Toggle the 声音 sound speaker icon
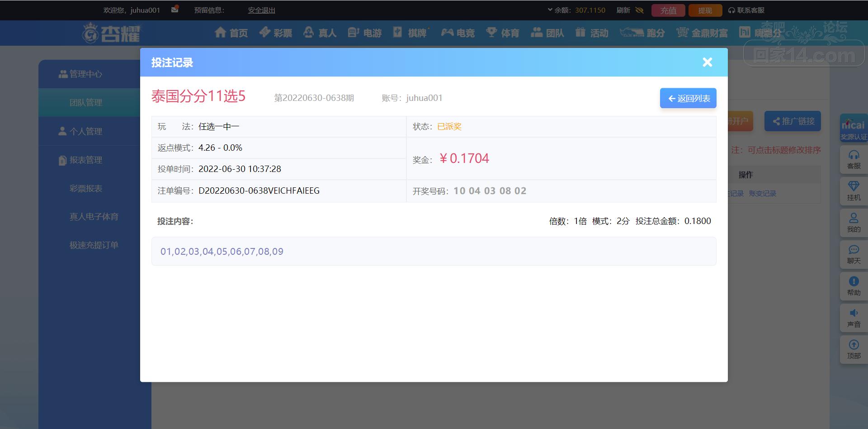The width and height of the screenshot is (868, 429). point(854,313)
